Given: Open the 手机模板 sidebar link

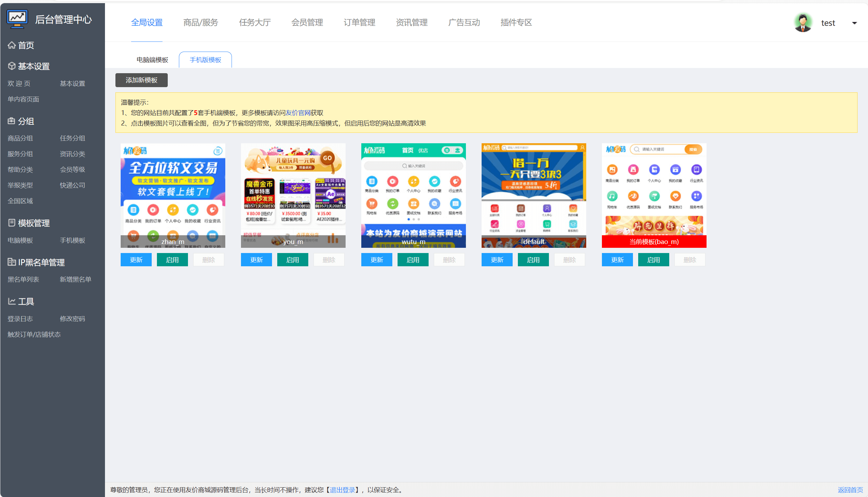Looking at the screenshot, I should click(x=73, y=240).
